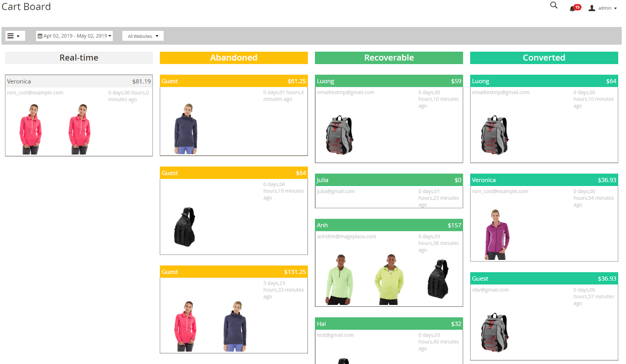The image size is (626, 364).
Task: Click '0 days,04 hours,19 minutes ago' timestamp
Action: (283, 191)
